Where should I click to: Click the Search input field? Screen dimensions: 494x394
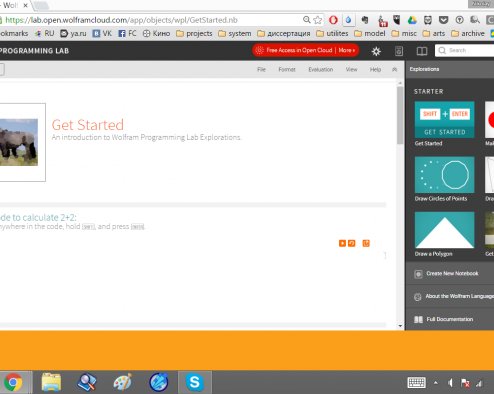click(x=464, y=50)
